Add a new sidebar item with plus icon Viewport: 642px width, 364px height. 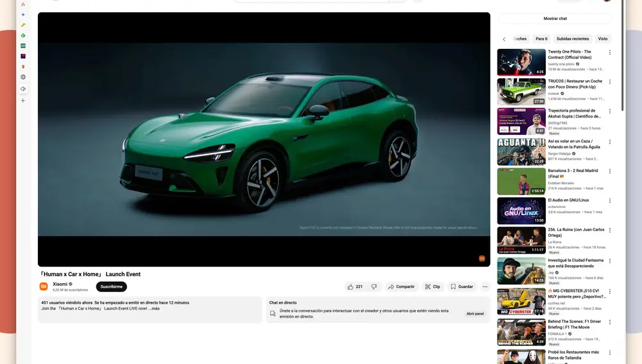tap(23, 100)
